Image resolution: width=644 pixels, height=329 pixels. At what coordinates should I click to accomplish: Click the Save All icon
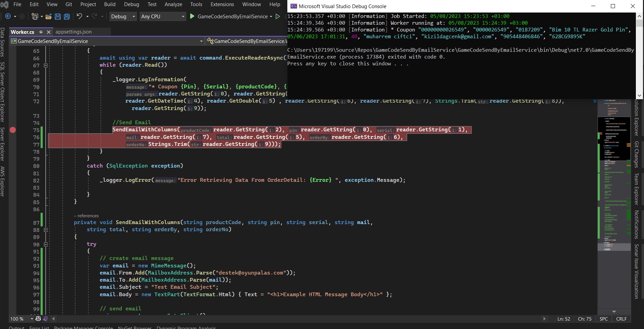[67, 16]
